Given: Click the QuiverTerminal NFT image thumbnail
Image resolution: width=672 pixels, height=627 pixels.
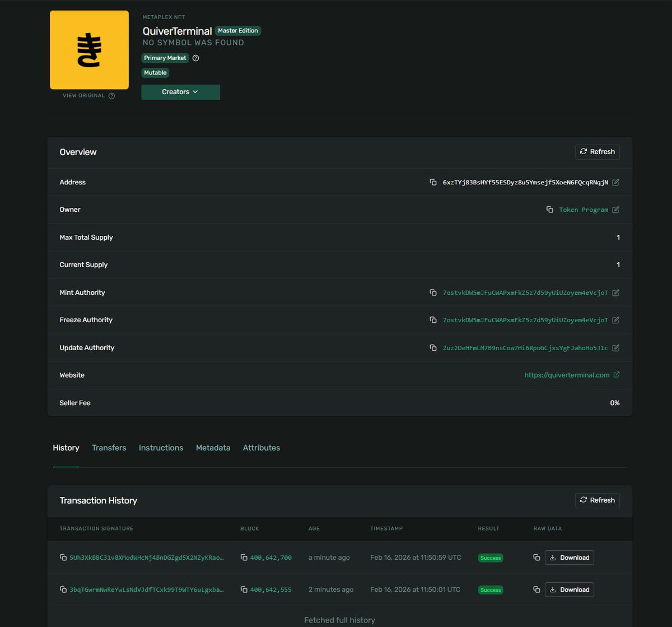Looking at the screenshot, I should pos(89,50).
